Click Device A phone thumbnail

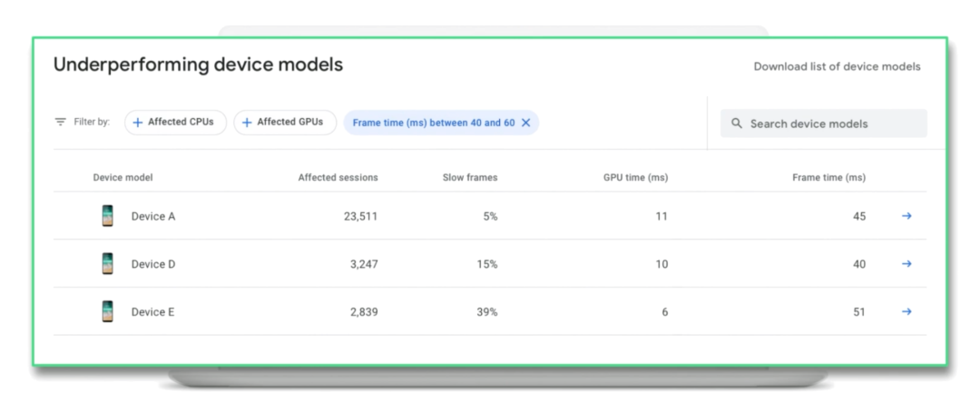[108, 216]
